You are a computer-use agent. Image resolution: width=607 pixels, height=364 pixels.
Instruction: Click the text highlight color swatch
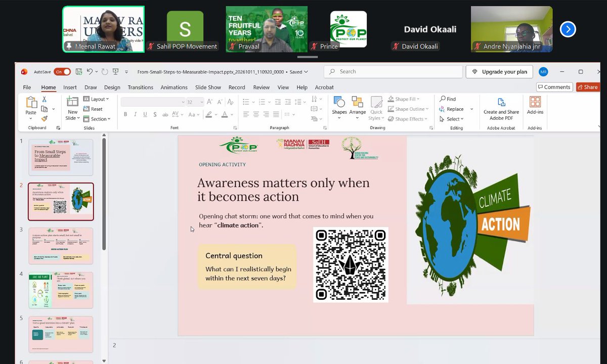click(210, 114)
